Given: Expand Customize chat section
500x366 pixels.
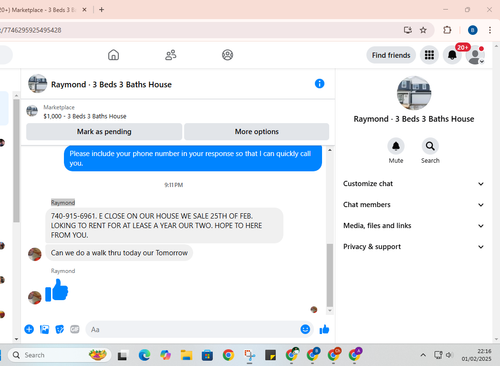Looking at the screenshot, I should pos(413,184).
